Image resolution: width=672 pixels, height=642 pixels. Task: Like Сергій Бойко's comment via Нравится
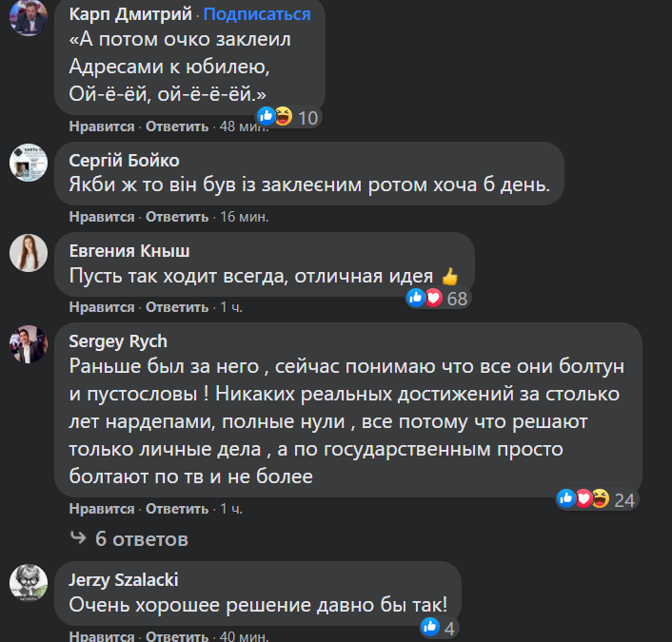pos(102,217)
